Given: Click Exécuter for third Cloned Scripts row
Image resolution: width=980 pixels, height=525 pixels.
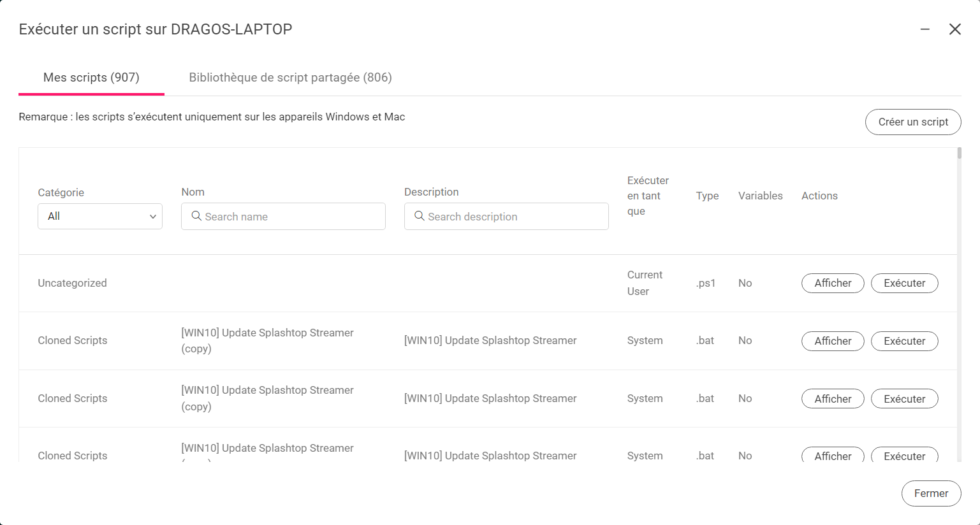Looking at the screenshot, I should [904, 455].
